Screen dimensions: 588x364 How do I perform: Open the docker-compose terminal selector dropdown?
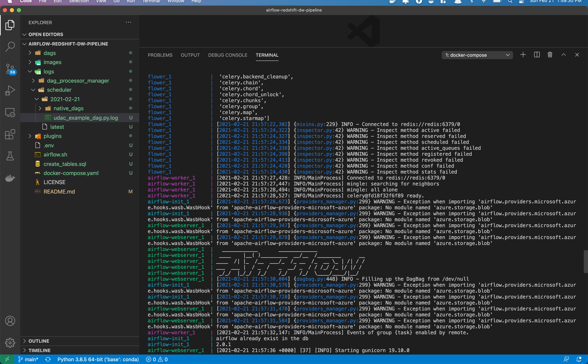tap(477, 55)
